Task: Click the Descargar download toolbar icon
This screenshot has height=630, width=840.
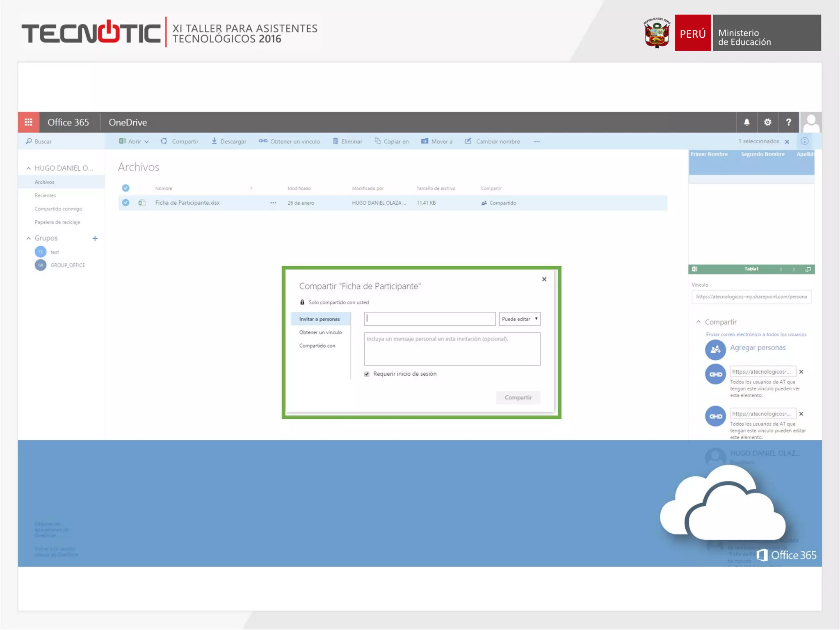Action: click(x=214, y=141)
